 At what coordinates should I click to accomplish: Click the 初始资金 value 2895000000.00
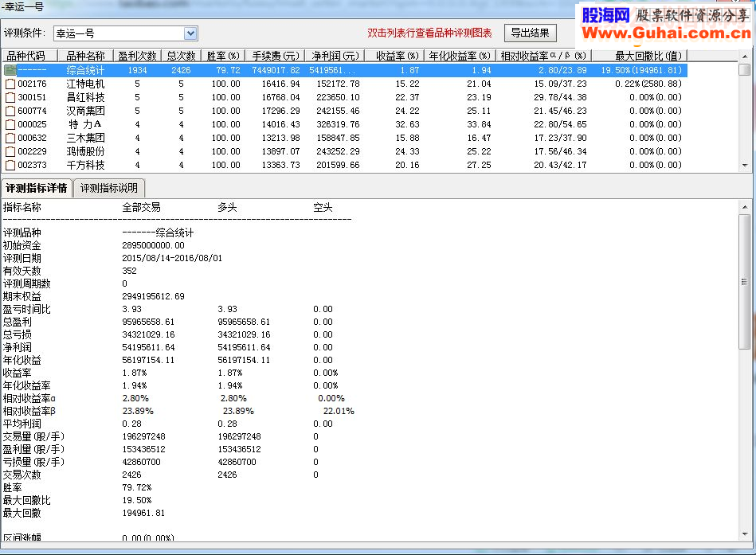[x=153, y=245]
